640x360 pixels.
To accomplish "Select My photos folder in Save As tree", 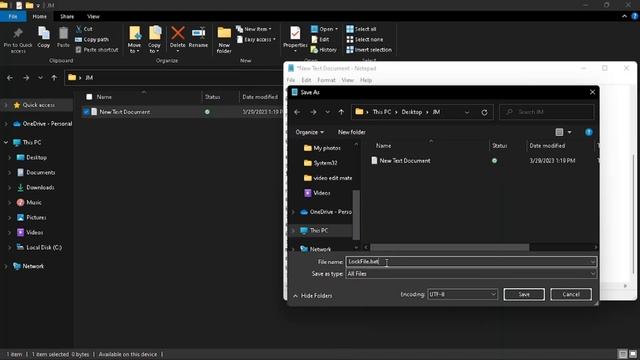I will pyautogui.click(x=322, y=148).
